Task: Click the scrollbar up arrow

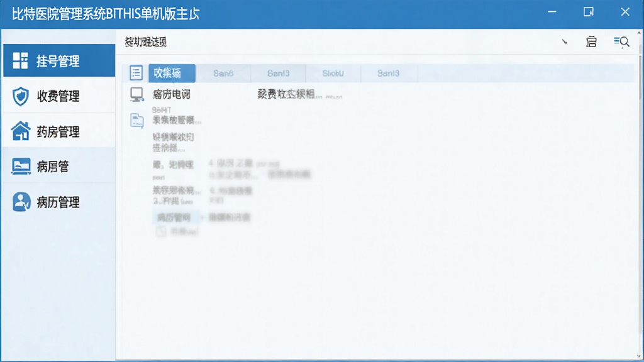Action: pyautogui.click(x=639, y=33)
